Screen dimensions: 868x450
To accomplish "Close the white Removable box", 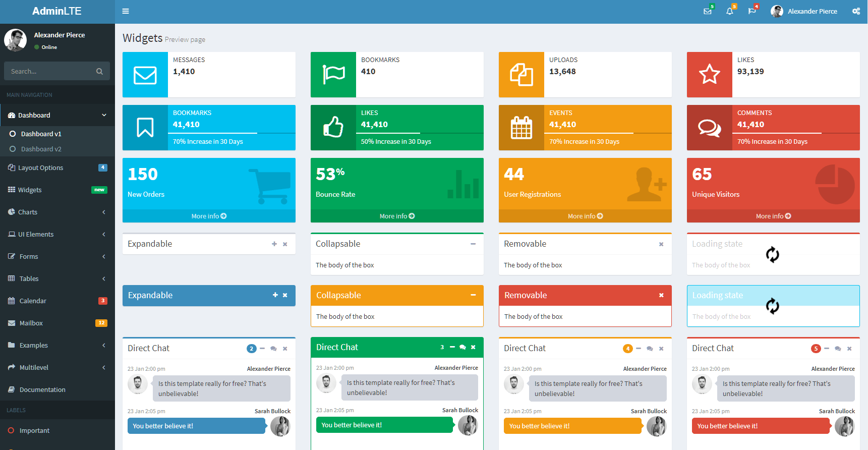I will tap(661, 244).
